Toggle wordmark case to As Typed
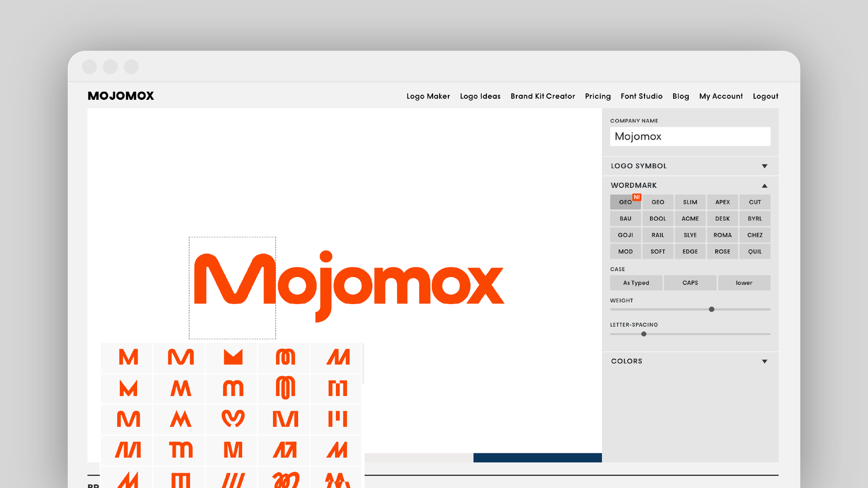The width and height of the screenshot is (868, 488). point(636,282)
